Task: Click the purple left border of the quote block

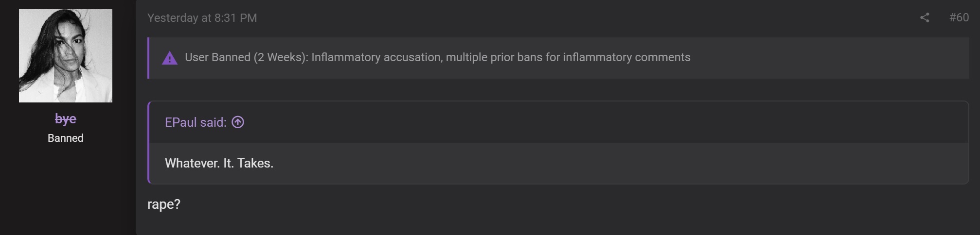Action: [x=148, y=142]
